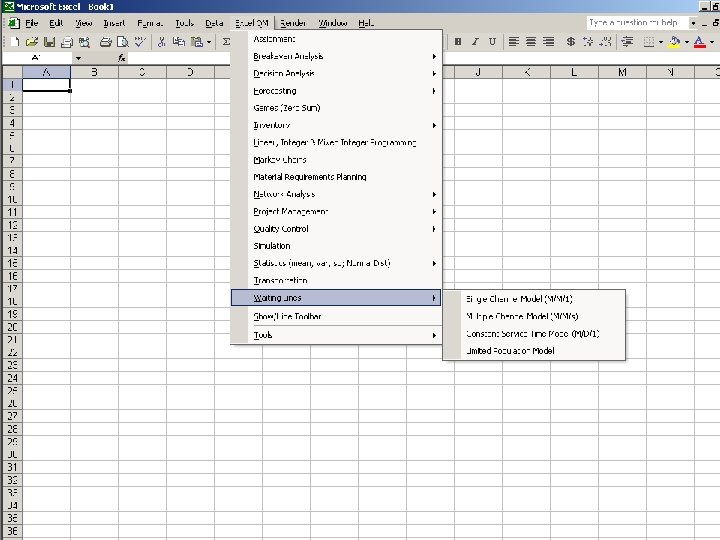
Task: Open Print Preview icon
Action: (x=123, y=42)
